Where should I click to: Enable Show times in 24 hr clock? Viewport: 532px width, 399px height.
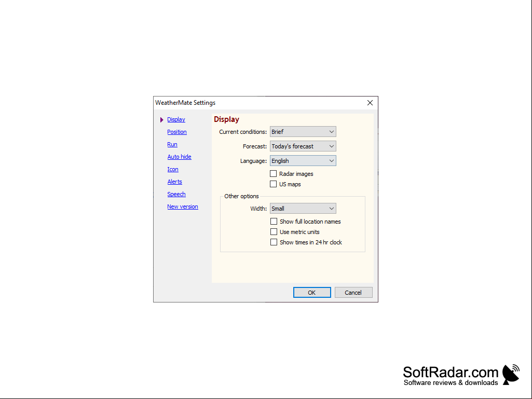point(274,242)
